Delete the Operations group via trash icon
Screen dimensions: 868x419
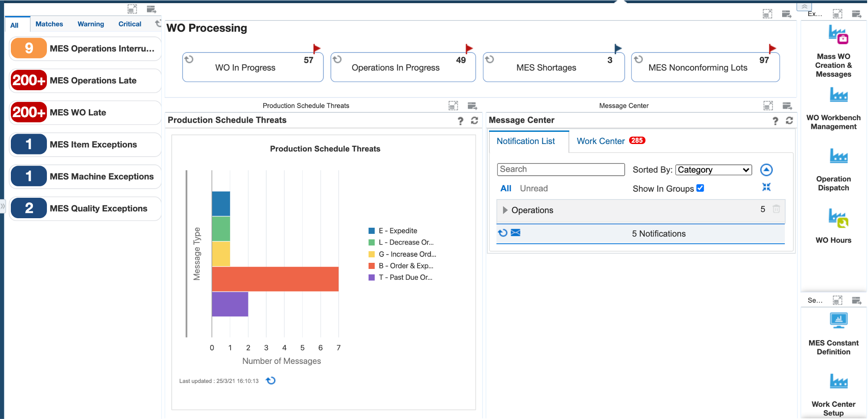click(776, 209)
